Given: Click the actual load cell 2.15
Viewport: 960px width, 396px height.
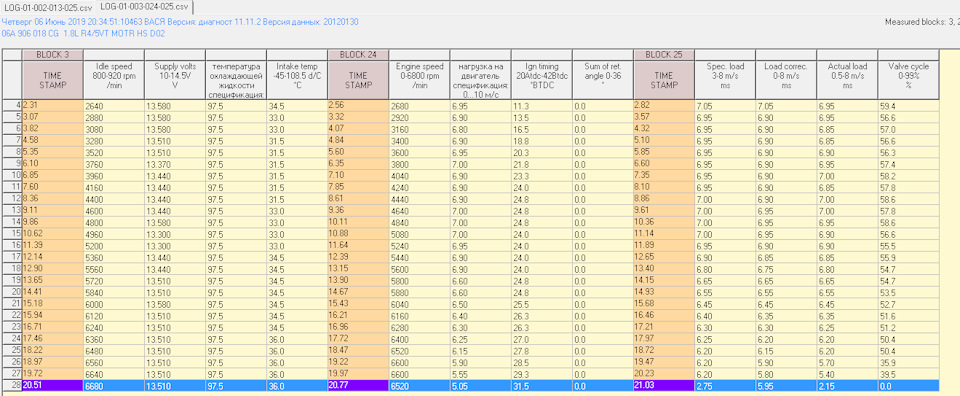Looking at the screenshot, I should click(847, 385).
